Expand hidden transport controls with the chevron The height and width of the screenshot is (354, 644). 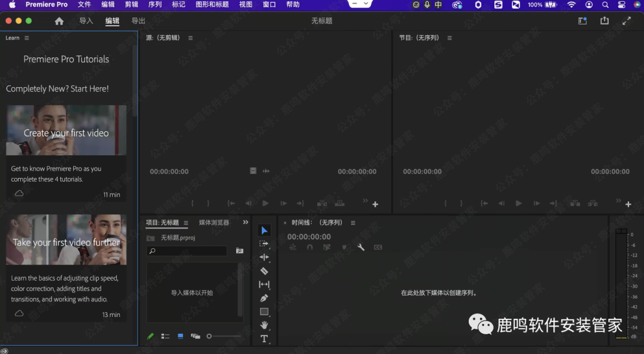[366, 201]
